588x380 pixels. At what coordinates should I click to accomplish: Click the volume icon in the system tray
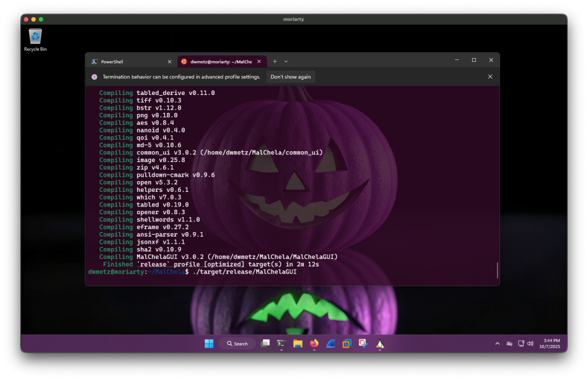pyautogui.click(x=530, y=344)
